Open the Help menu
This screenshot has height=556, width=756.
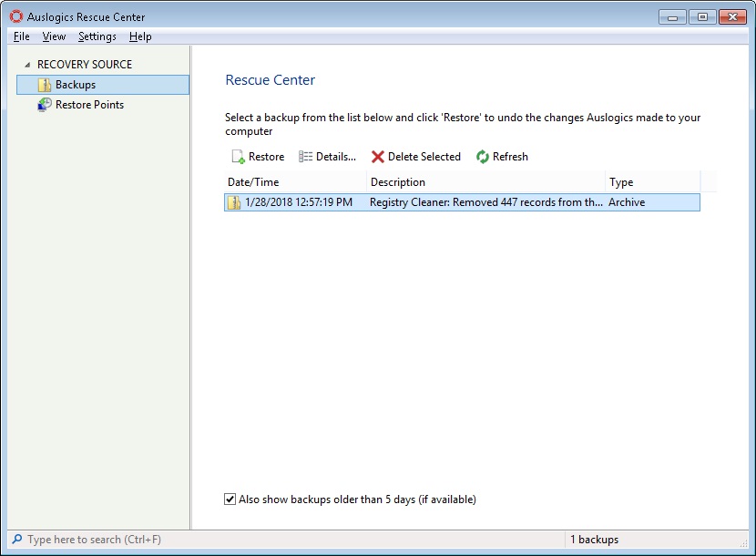coord(140,36)
